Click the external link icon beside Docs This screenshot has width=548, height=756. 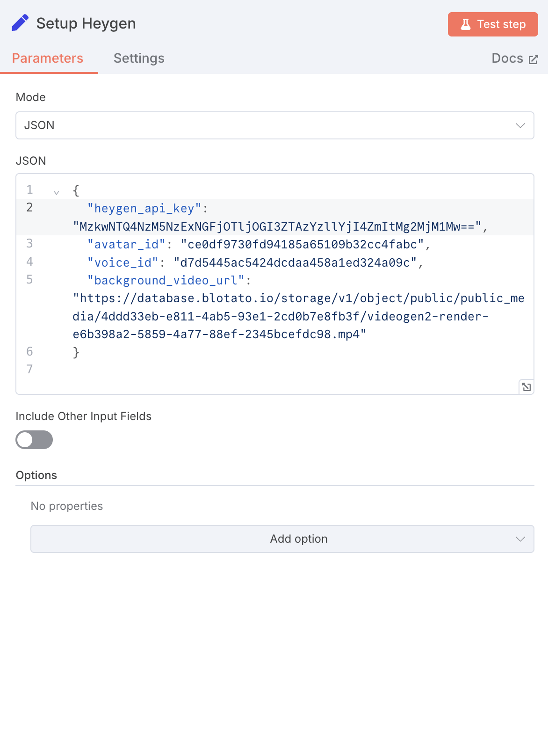pos(534,59)
